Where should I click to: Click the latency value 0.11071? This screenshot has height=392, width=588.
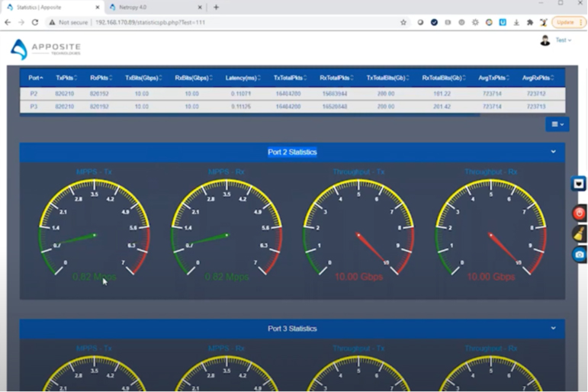pyautogui.click(x=241, y=93)
